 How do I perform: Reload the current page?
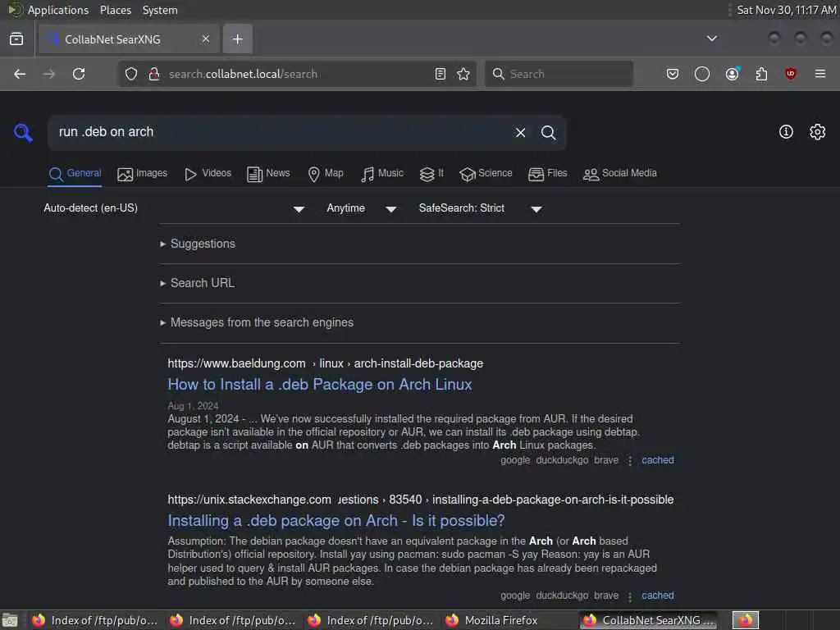pyautogui.click(x=79, y=74)
